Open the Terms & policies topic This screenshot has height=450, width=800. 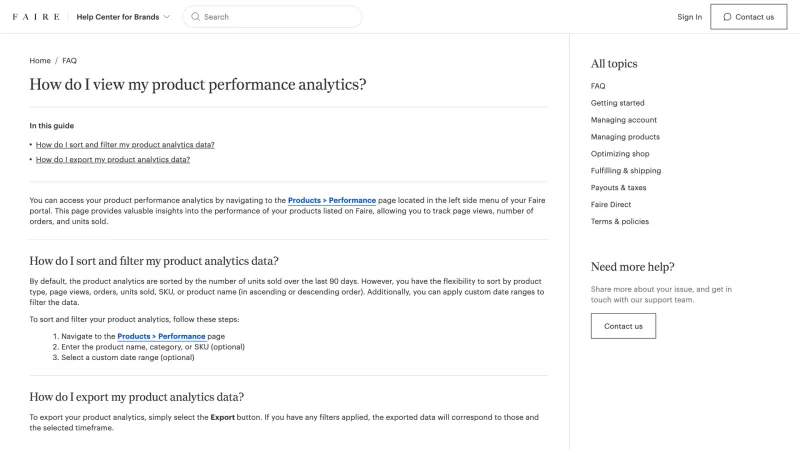tap(620, 221)
